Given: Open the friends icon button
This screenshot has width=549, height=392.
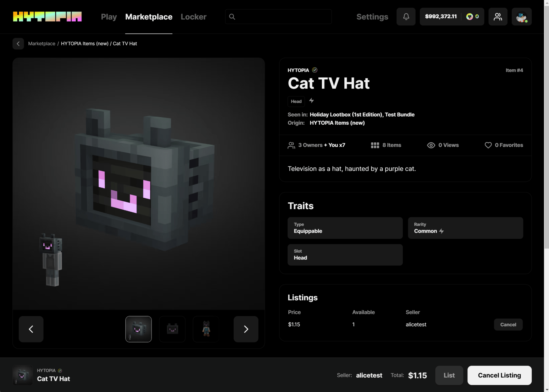Looking at the screenshot, I should pos(498,17).
